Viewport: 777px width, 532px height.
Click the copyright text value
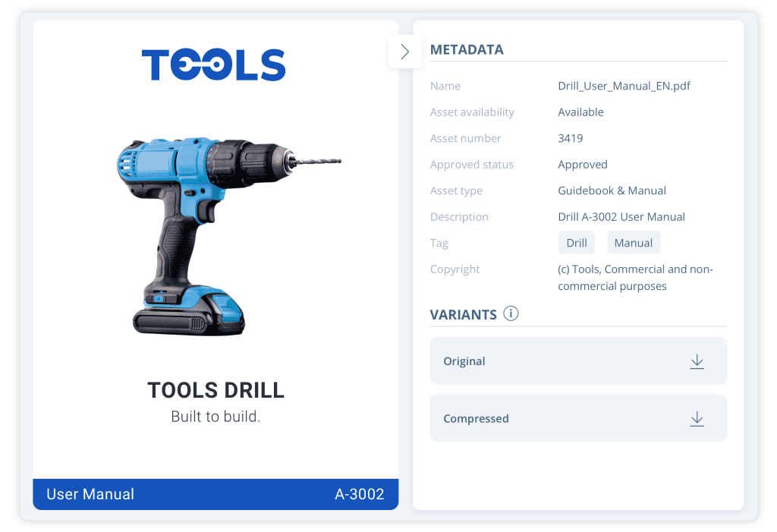634,278
